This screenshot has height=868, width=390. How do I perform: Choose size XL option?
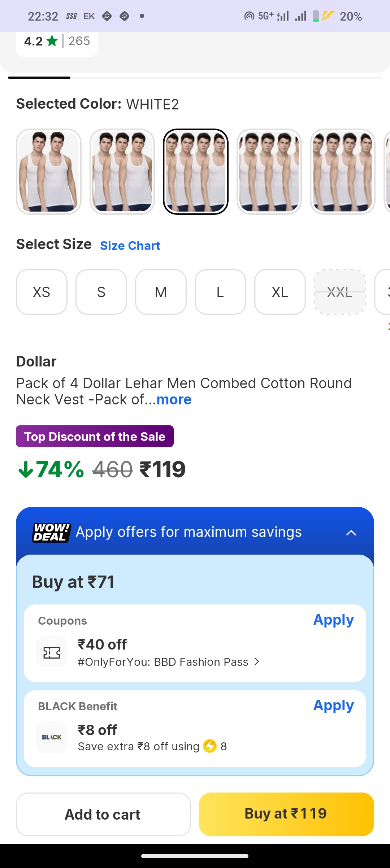(280, 292)
